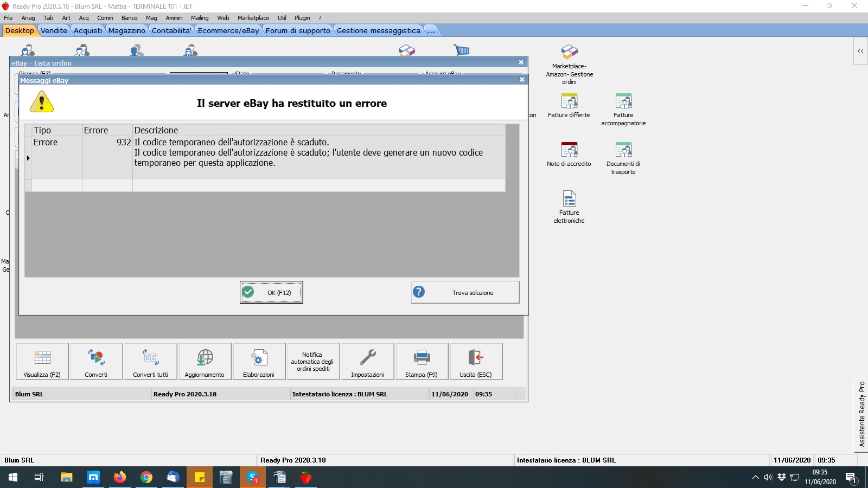Show hidden system tray icons
The width and height of the screenshot is (868, 488).
(755, 477)
